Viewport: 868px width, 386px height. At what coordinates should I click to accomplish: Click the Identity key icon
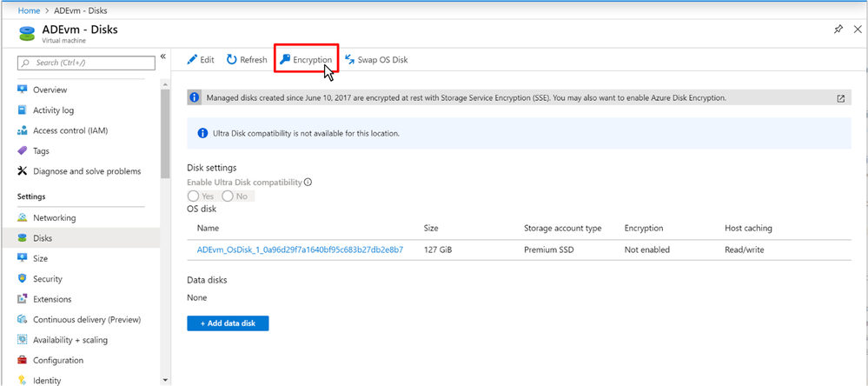point(22,381)
